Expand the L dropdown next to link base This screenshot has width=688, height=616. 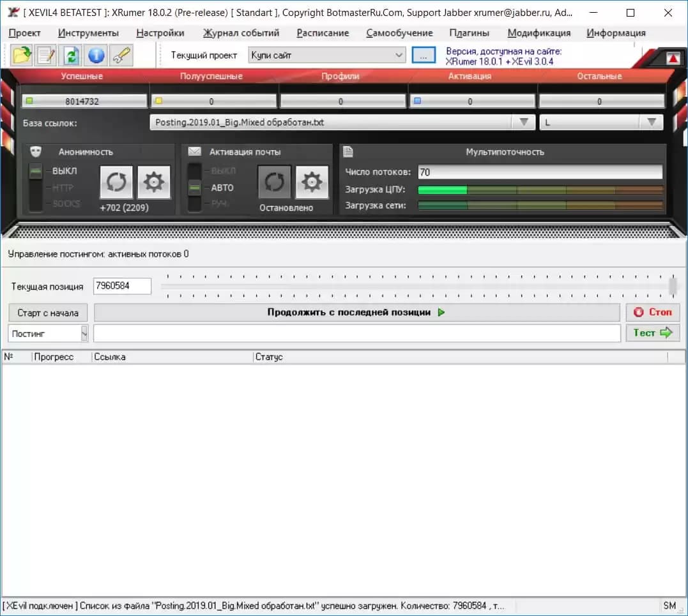click(652, 122)
